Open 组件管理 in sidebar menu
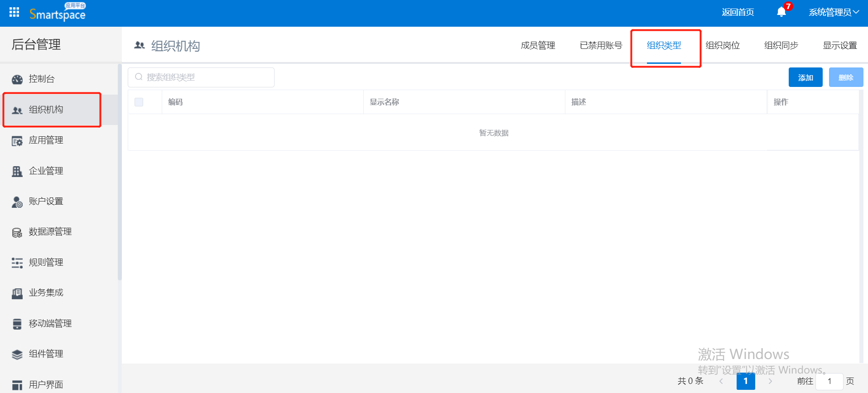868x393 pixels. (46, 354)
